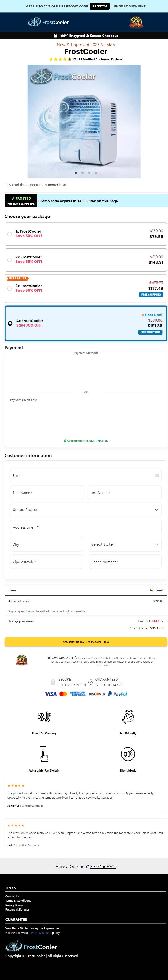The image size is (168, 980).
Task: Select the 2x FrostCooler package radio
Action: click(x=9, y=260)
